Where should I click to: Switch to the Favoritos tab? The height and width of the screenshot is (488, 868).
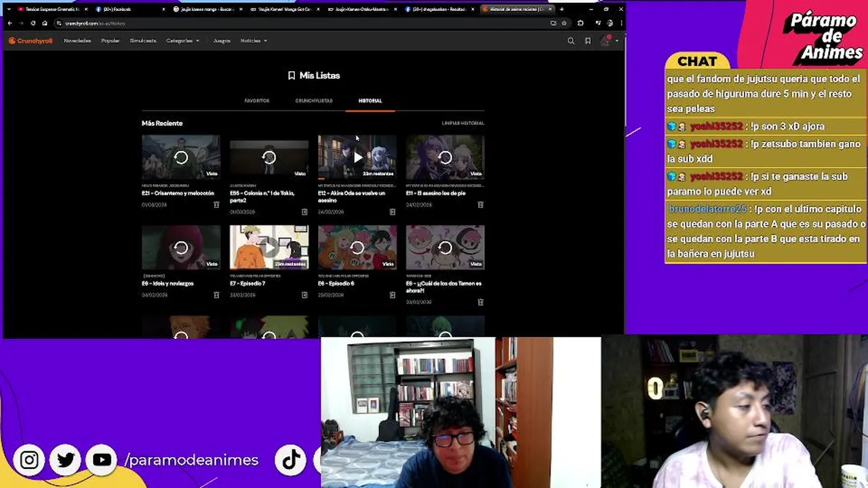click(x=257, y=101)
